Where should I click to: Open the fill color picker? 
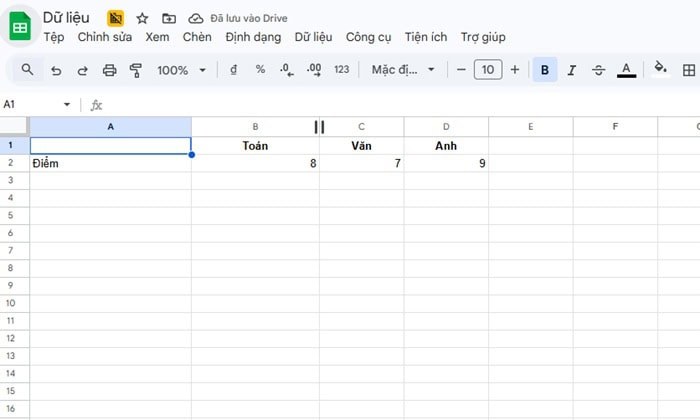click(x=660, y=70)
